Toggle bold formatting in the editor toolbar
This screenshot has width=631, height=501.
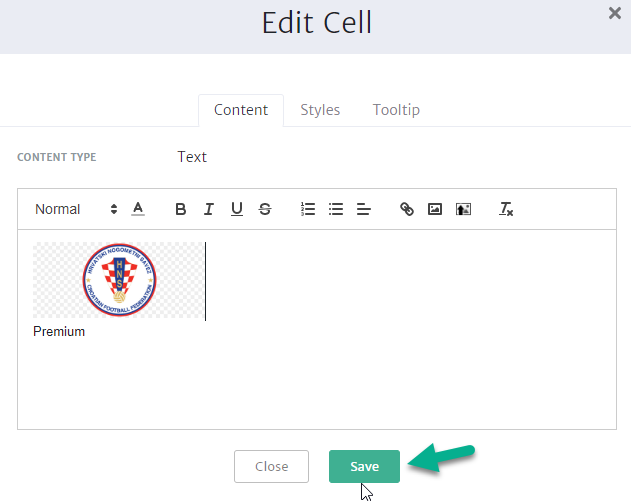point(181,209)
